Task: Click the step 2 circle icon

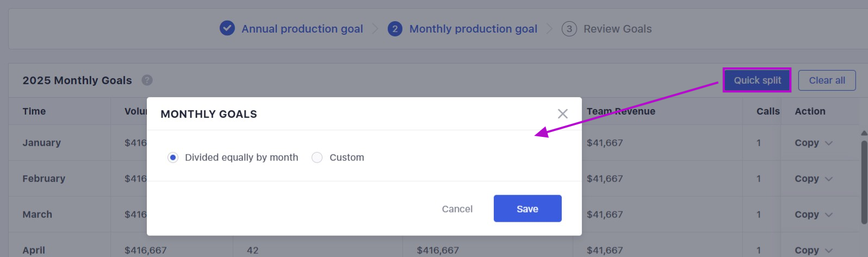Action: coord(395,29)
